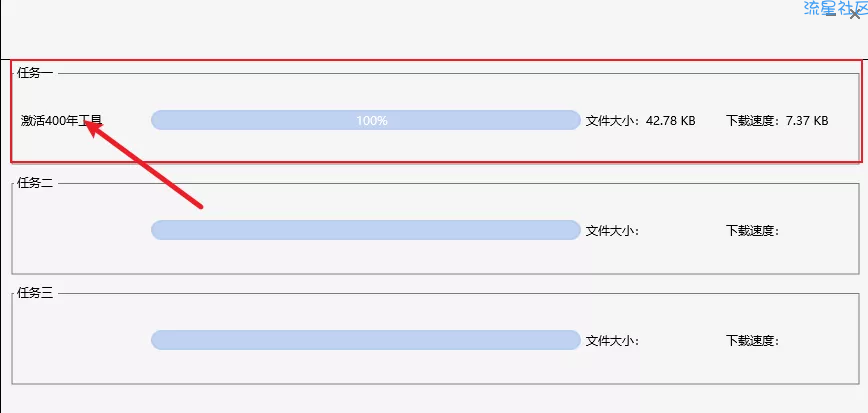Click the blank title bar at top

tap(400, 25)
